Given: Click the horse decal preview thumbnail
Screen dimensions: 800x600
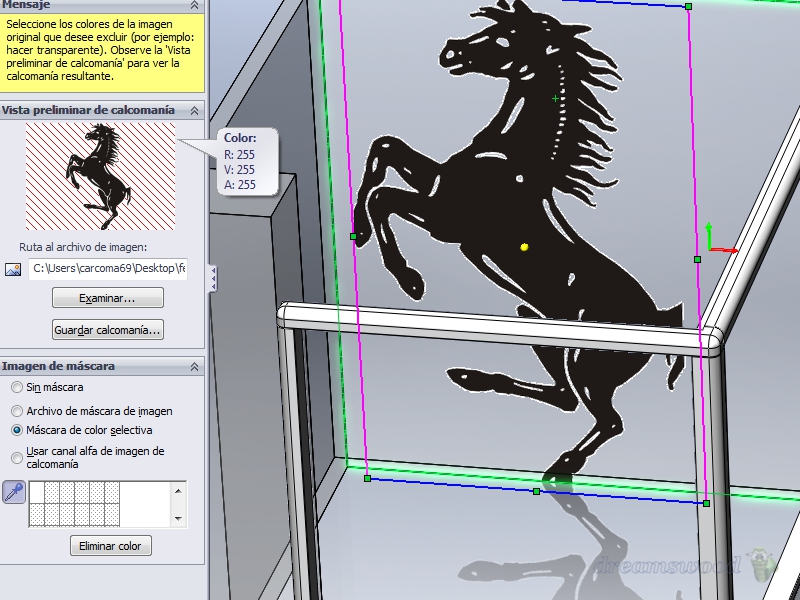Looking at the screenshot, I should tap(100, 176).
